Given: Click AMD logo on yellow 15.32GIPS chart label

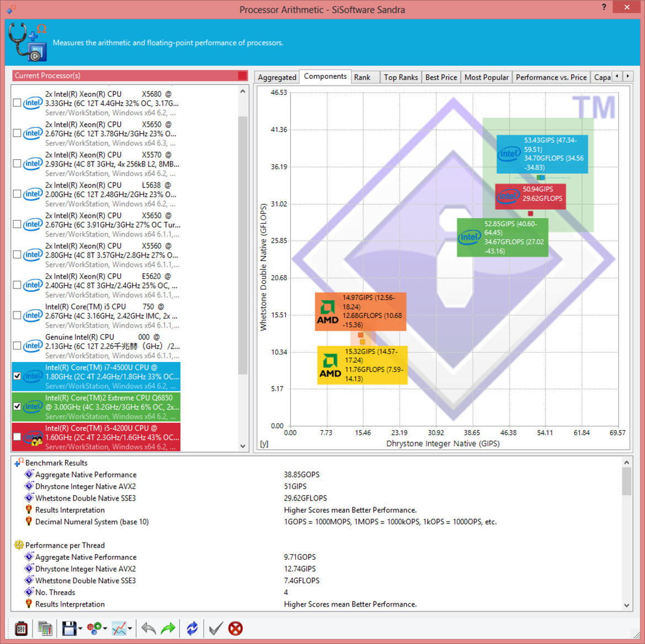Looking at the screenshot, I should click(x=330, y=366).
